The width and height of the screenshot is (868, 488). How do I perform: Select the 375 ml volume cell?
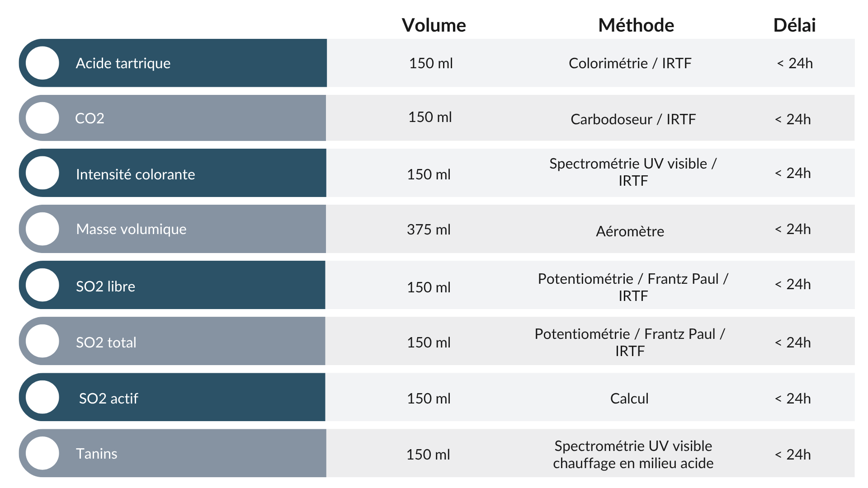[429, 230]
